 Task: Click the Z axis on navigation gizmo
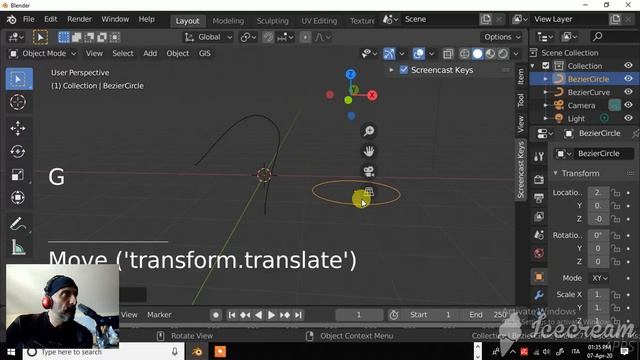[x=351, y=74]
